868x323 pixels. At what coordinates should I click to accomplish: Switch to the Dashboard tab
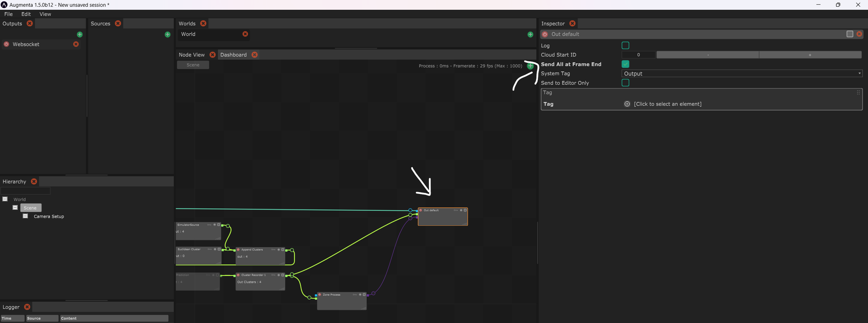point(233,55)
